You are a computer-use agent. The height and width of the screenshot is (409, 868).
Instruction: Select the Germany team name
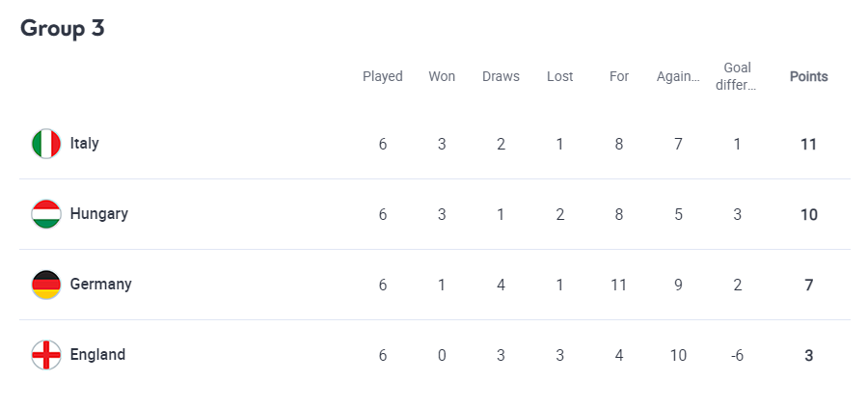pos(100,285)
